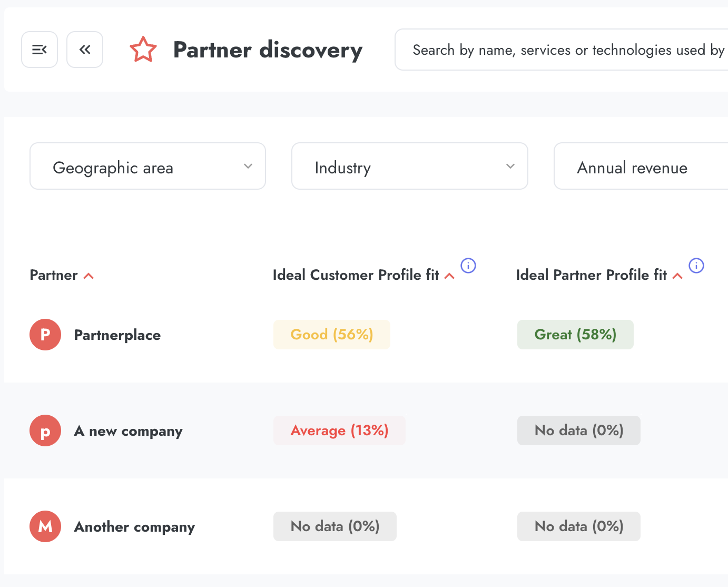Click the avatar for A new company
Viewport: 728px width, 587px height.
coord(45,431)
